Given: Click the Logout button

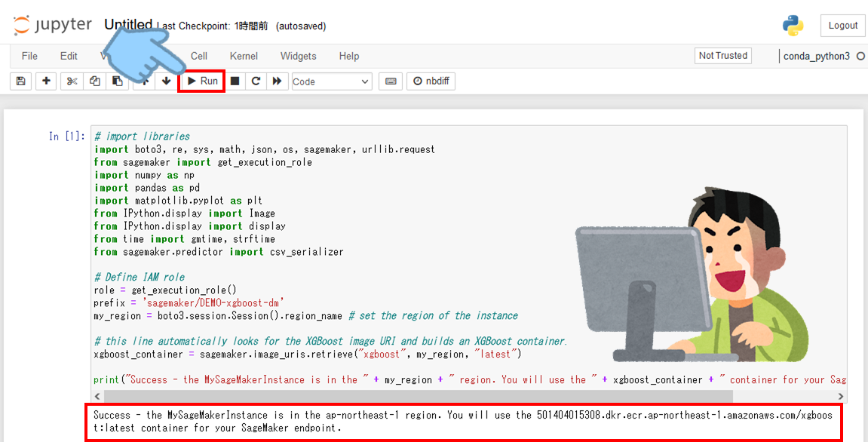Looking at the screenshot, I should 842,26.
